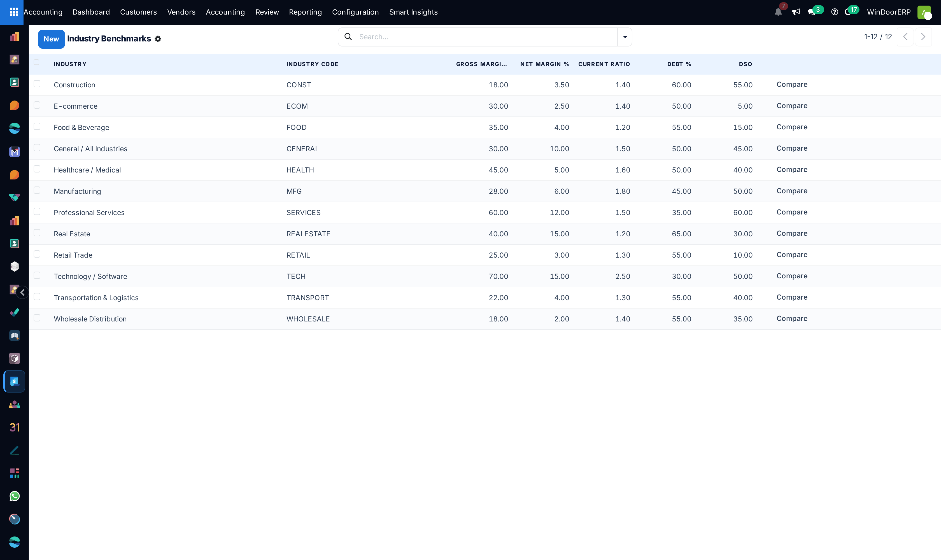Screen dimensions: 941x560
Task: Open the user avatar menu
Action: pyautogui.click(x=924, y=12)
